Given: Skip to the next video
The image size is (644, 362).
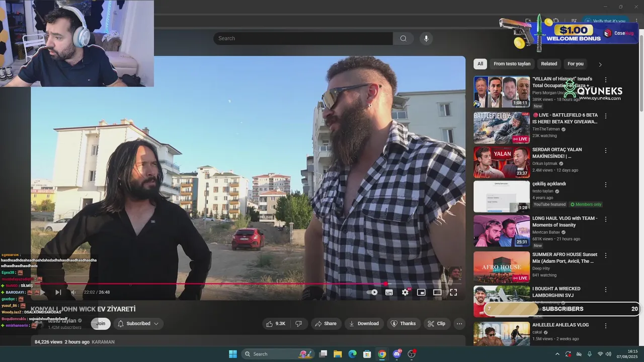Looking at the screenshot, I should click(58, 292).
